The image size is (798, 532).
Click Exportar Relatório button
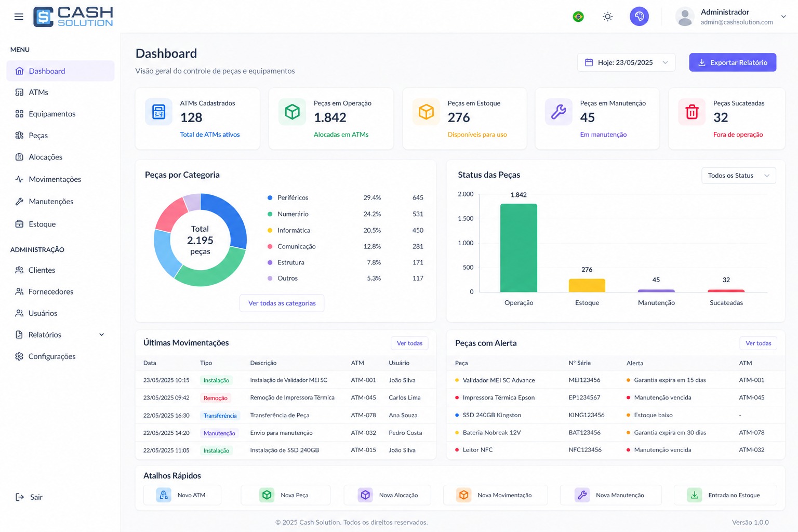click(x=733, y=62)
